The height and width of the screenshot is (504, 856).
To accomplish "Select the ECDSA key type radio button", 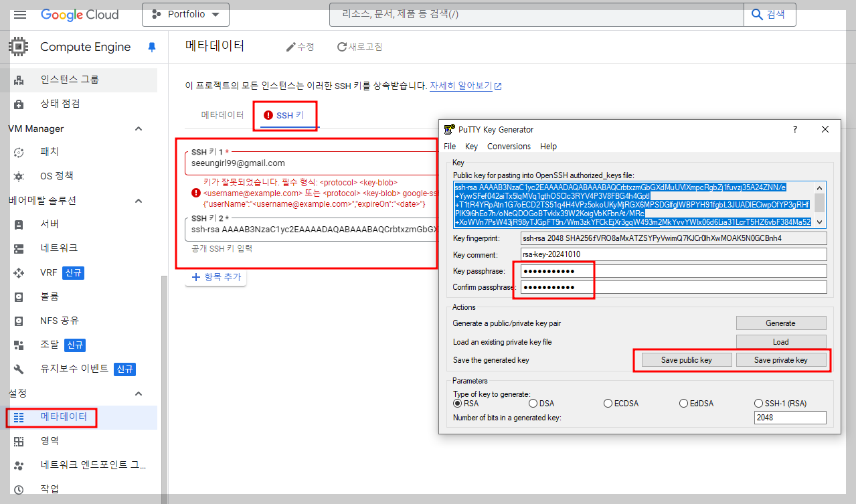I will pos(608,403).
